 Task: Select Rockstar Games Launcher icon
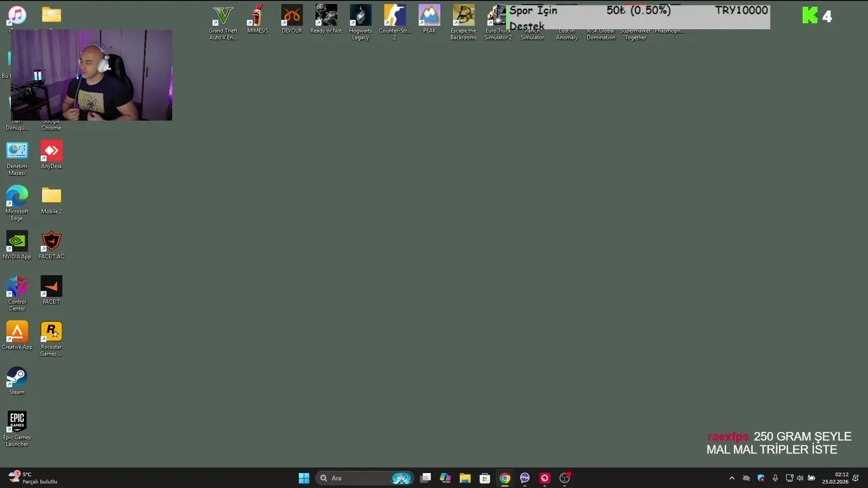coord(52,339)
